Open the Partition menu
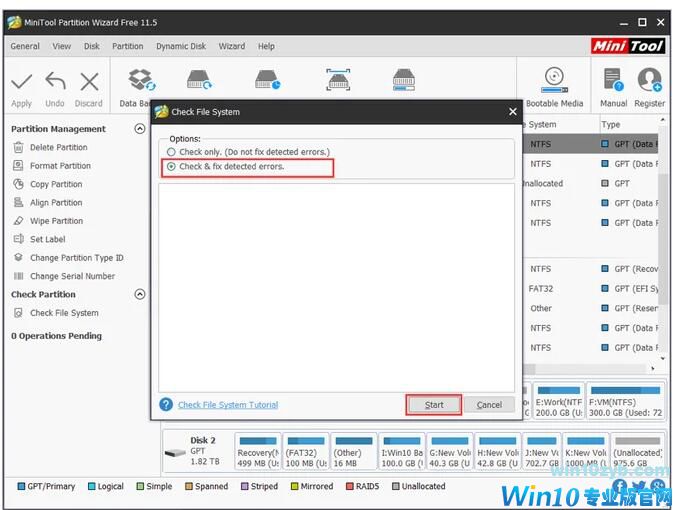 pos(128,46)
